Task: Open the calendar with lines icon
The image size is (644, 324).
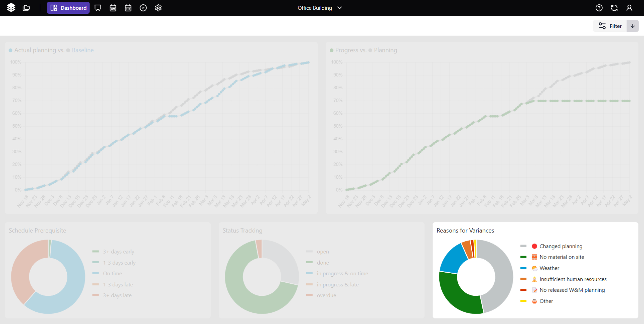Action: tap(113, 8)
